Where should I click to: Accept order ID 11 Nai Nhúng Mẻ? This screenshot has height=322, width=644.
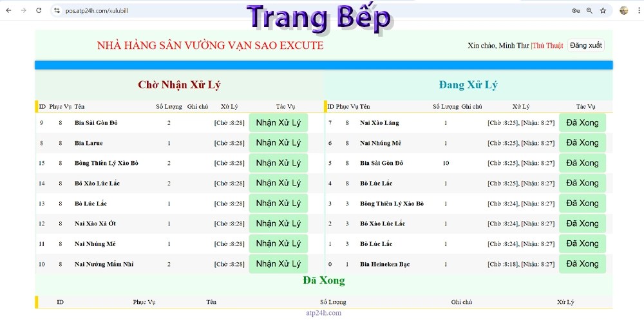tap(278, 243)
